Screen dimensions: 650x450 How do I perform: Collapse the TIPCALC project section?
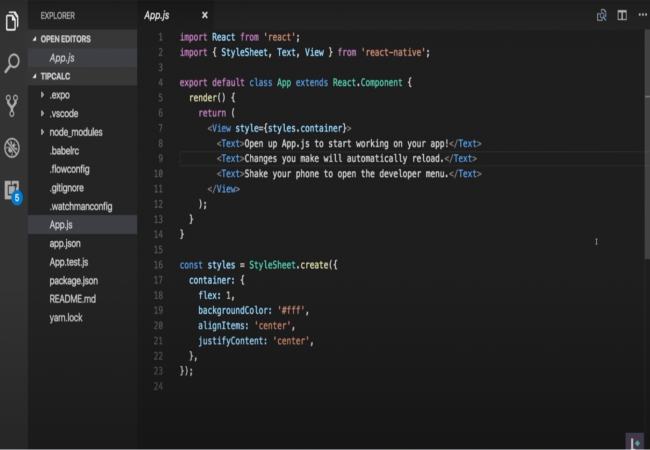[56, 76]
